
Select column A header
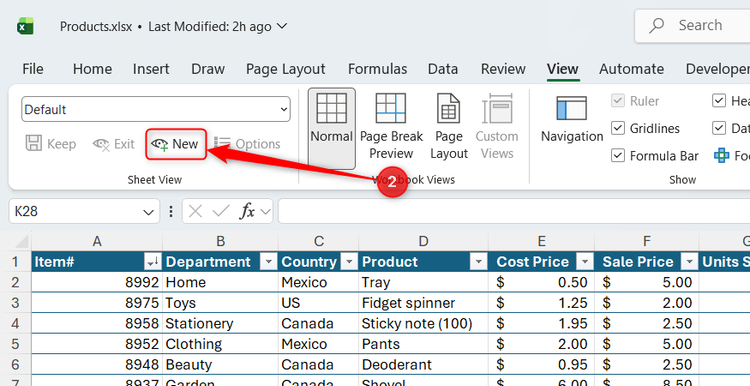97,242
